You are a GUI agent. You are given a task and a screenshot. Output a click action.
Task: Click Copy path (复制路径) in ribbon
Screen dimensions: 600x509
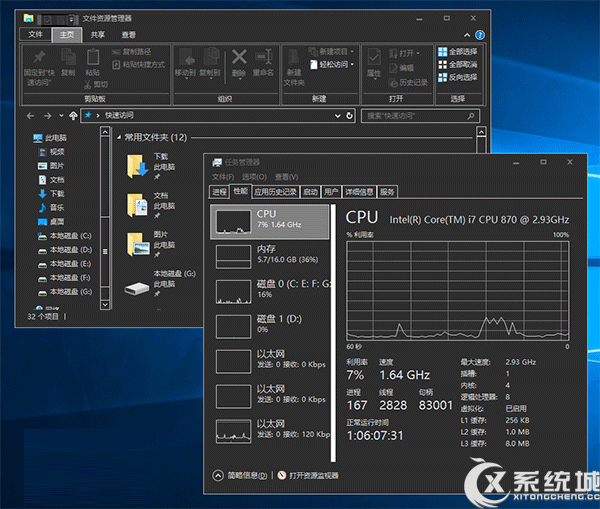coord(132,52)
